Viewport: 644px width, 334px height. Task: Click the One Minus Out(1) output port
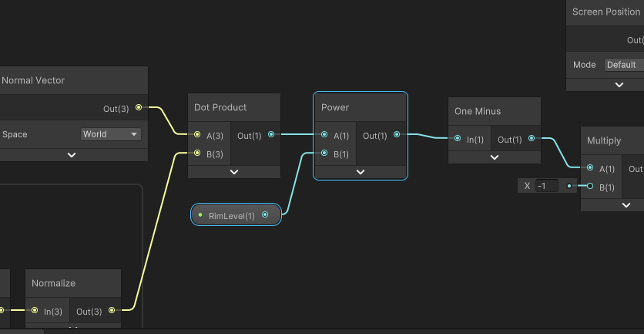[532, 138]
